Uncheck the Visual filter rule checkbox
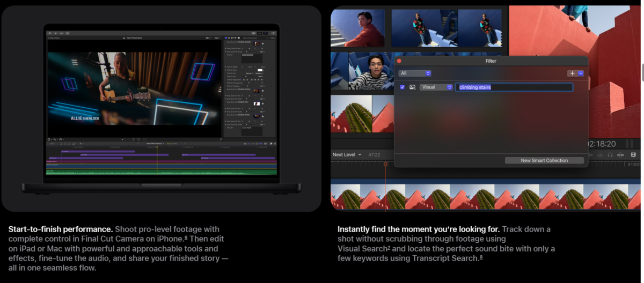The height and width of the screenshot is (283, 644). click(402, 87)
